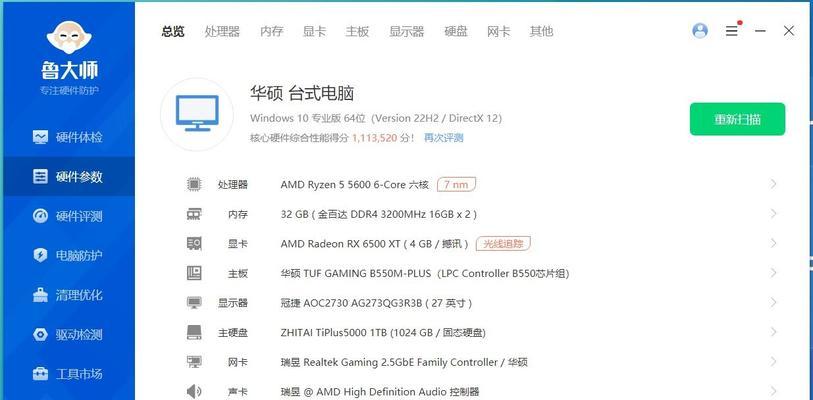Open 工具市场 in the sidebar
813x400 pixels.
tap(67, 374)
